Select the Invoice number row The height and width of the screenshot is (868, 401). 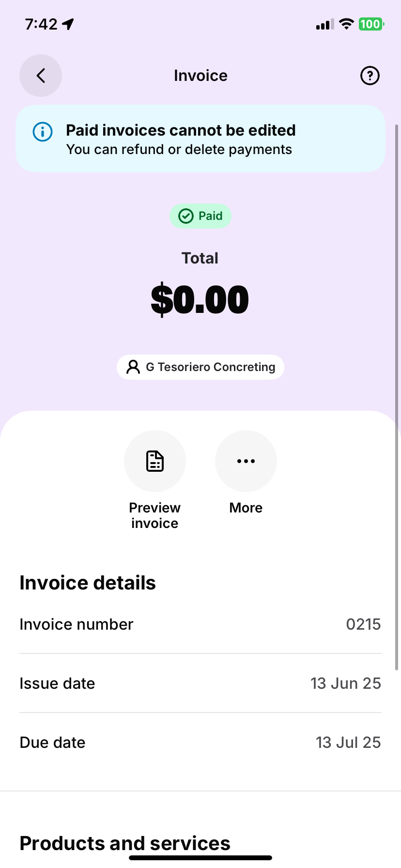200,624
